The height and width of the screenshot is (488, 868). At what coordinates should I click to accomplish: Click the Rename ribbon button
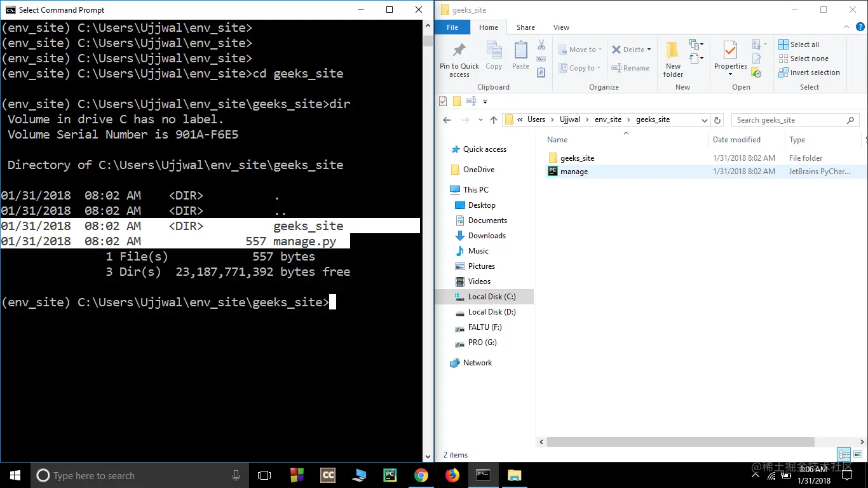630,68
